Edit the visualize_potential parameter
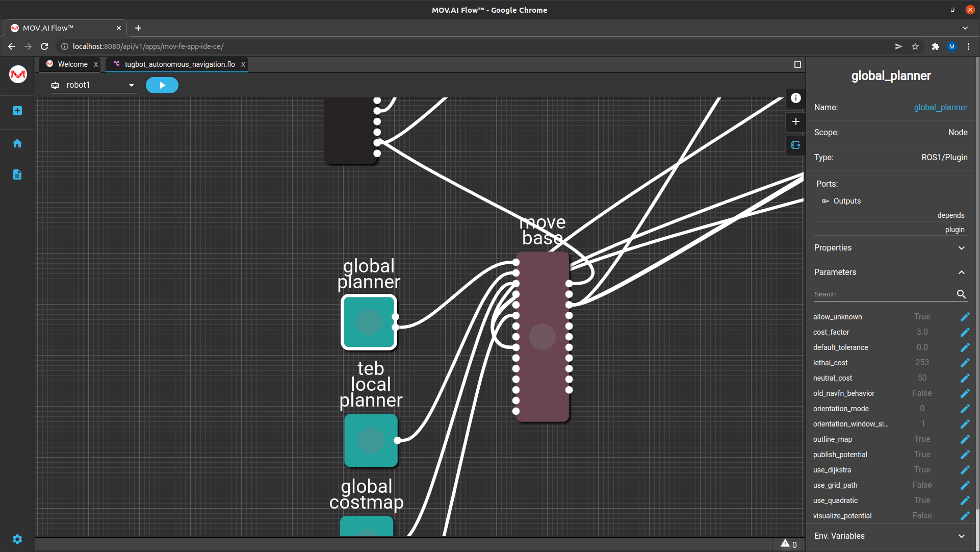The height and width of the screenshot is (552, 980). 965,516
